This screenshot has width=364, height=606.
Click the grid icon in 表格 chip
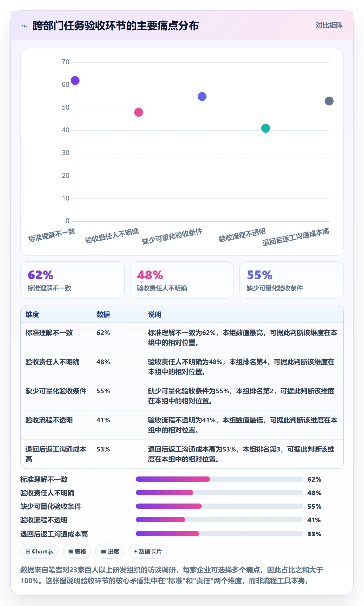70,551
